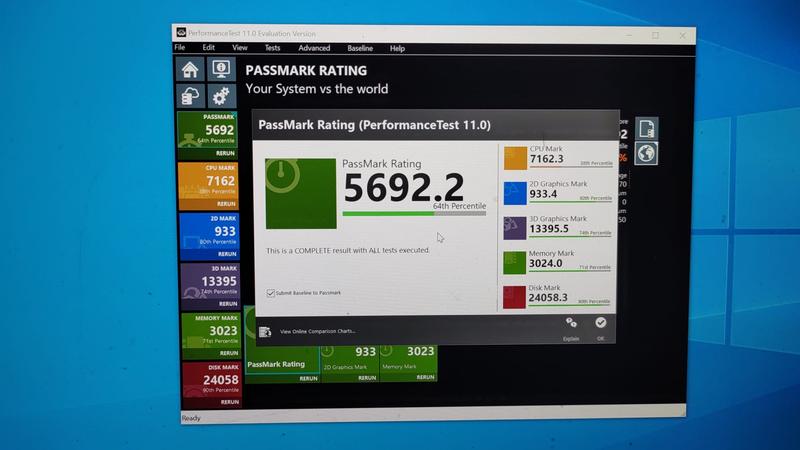Open the Baseline menu
The height and width of the screenshot is (450, 800).
click(x=360, y=48)
